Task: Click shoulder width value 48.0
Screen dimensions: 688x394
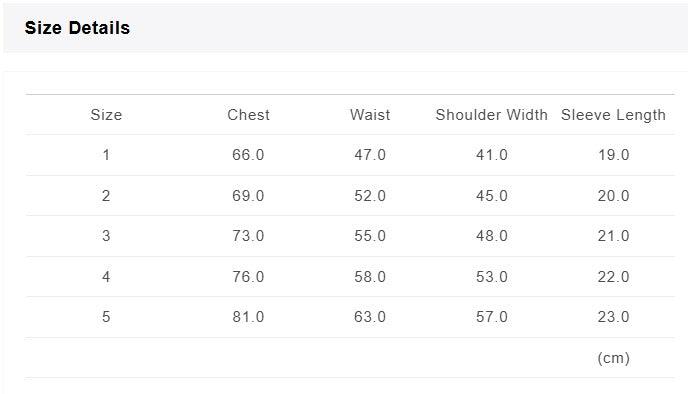Action: coord(492,236)
